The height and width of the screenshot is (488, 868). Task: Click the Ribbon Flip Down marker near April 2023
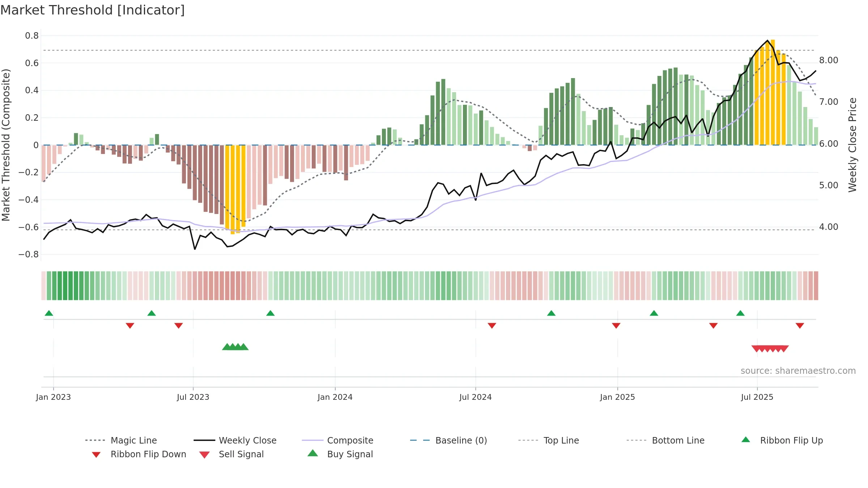pyautogui.click(x=130, y=326)
